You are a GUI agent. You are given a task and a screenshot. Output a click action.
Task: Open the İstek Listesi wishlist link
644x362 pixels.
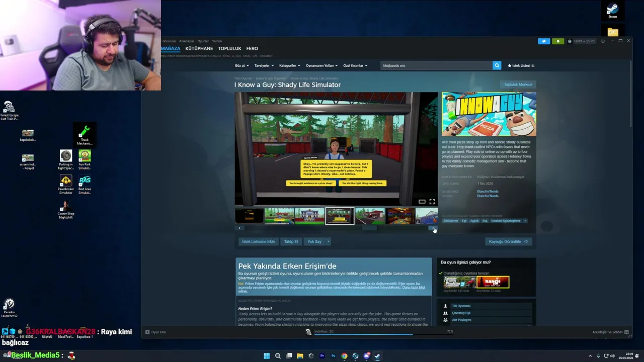pyautogui.click(x=521, y=65)
